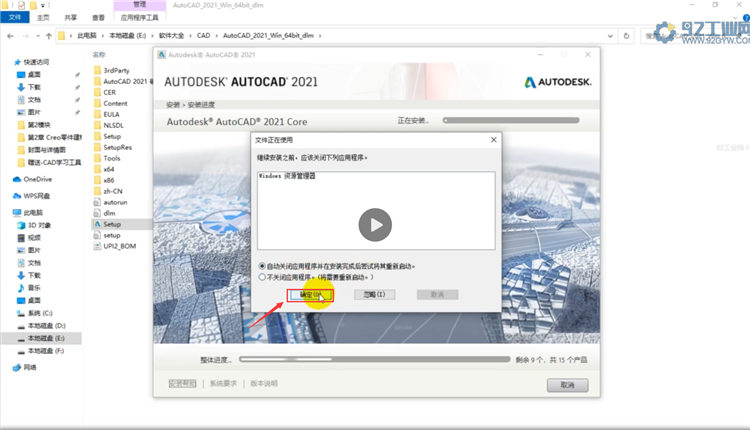Viewport: 750px width, 430px height.
Task: Click the 整体进度 overall progress bar
Action: (x=375, y=359)
